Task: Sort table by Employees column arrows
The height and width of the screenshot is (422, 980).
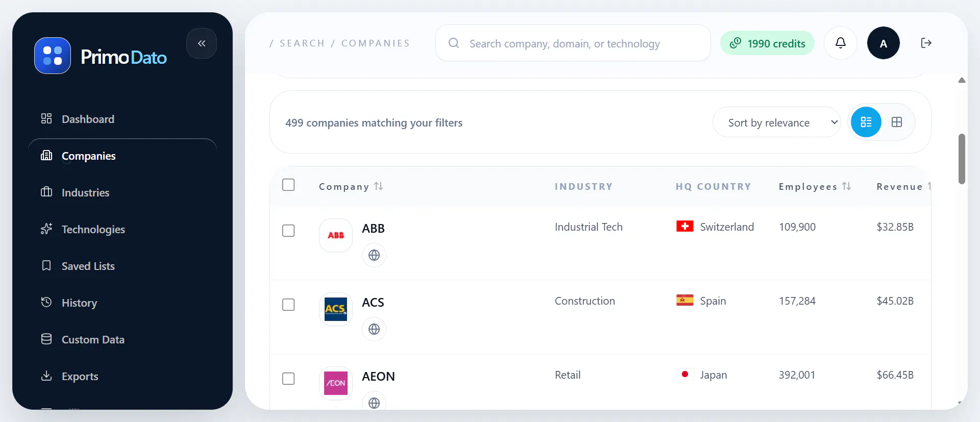Action: point(846,186)
